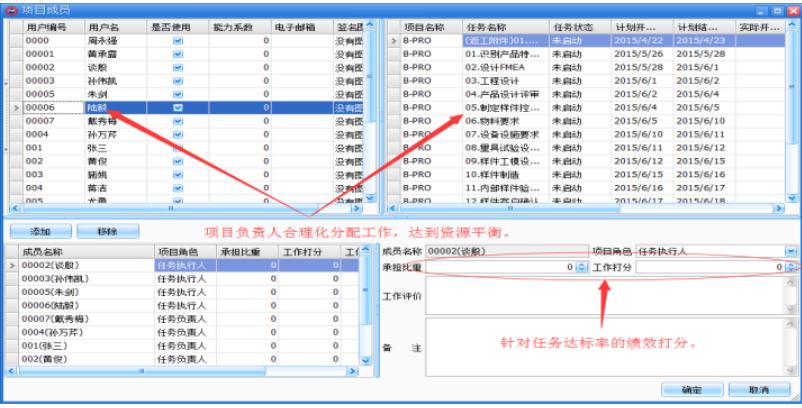The image size is (802, 408).
Task: Click down arrow of tasks table vertical scrollbar
Action: pos(792,197)
